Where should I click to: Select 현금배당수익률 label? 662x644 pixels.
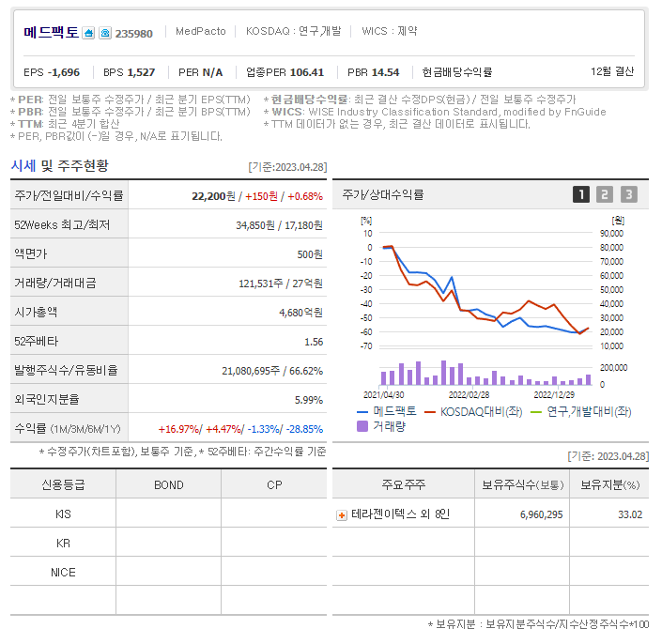tap(457, 72)
